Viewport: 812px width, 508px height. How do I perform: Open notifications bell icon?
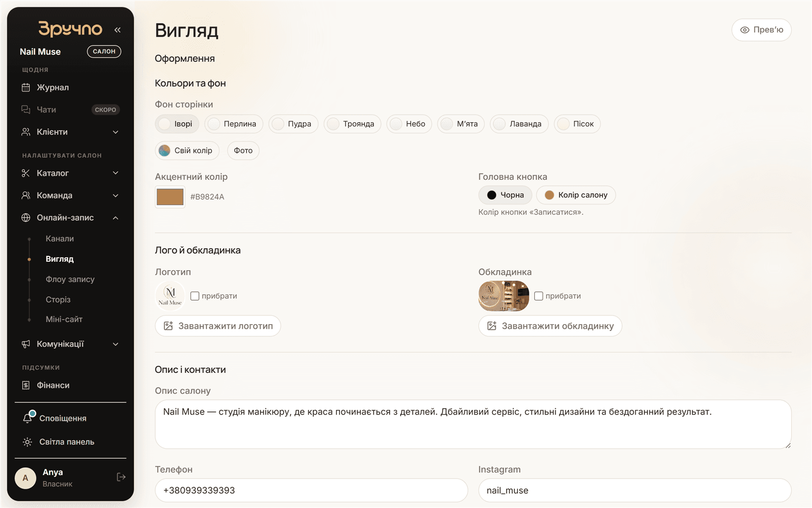click(28, 418)
